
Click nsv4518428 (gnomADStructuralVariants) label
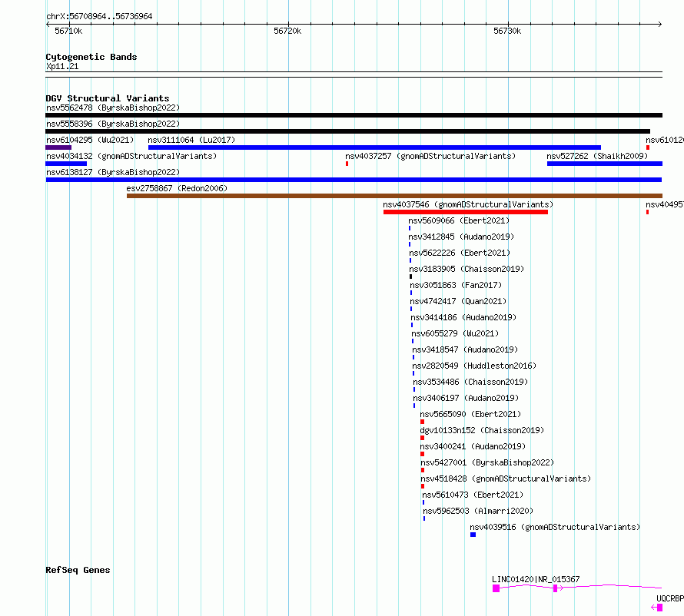506,479
